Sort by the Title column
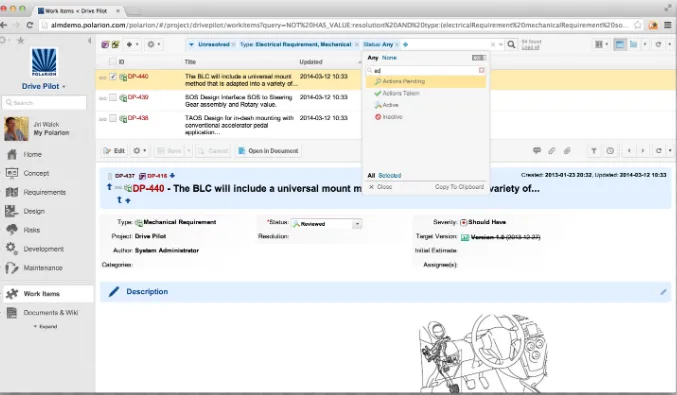This screenshot has height=395, width=677. click(x=190, y=62)
